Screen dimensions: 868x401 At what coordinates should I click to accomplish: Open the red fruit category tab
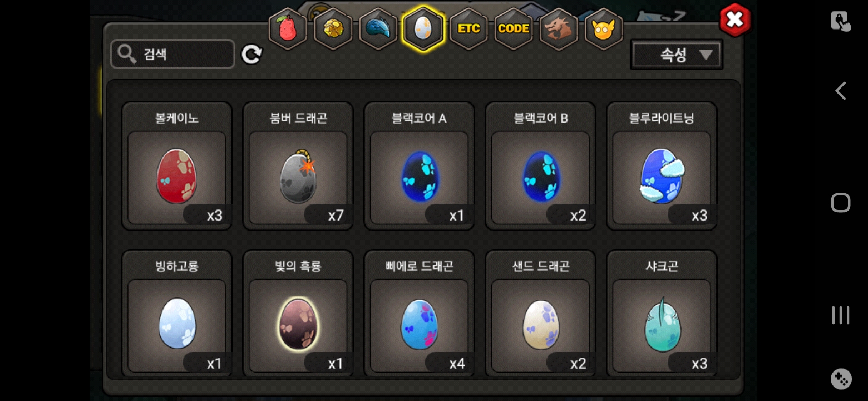[x=288, y=29]
